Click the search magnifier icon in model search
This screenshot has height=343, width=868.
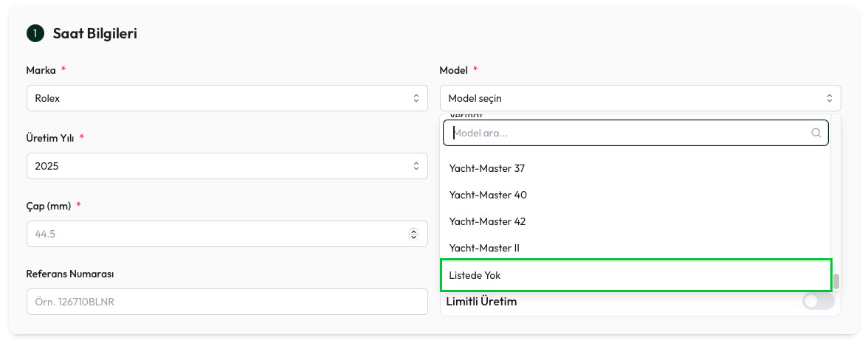(816, 133)
